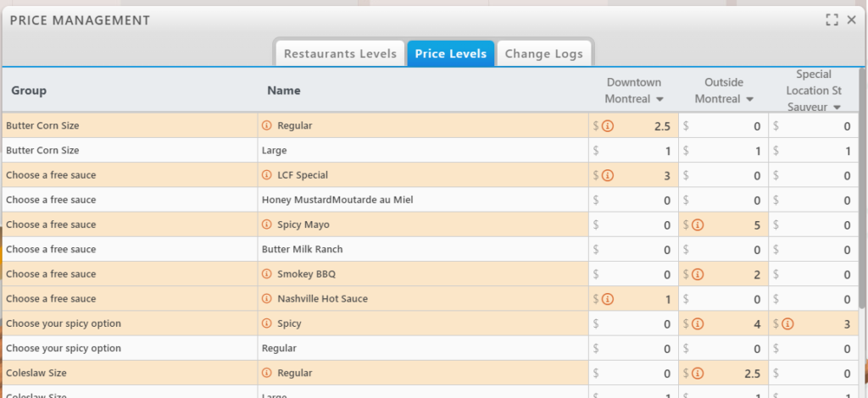Click info icon beside Regular Butter Corn name
Screen dimensions: 868x398
[x=266, y=126]
